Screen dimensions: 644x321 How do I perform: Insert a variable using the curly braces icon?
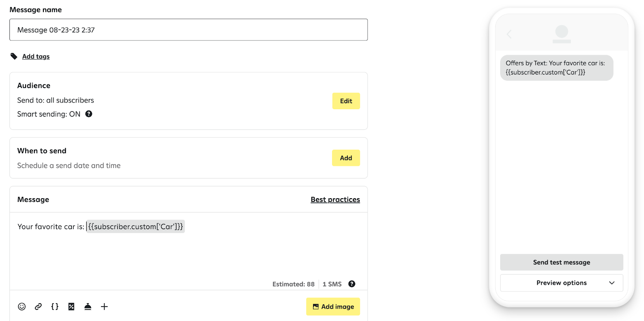55,307
